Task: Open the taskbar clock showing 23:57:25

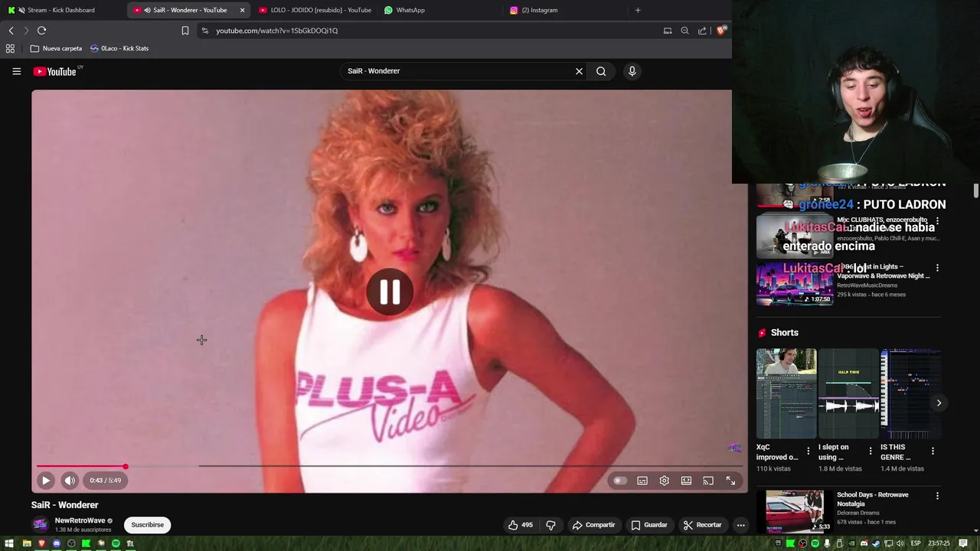Action: [x=939, y=543]
